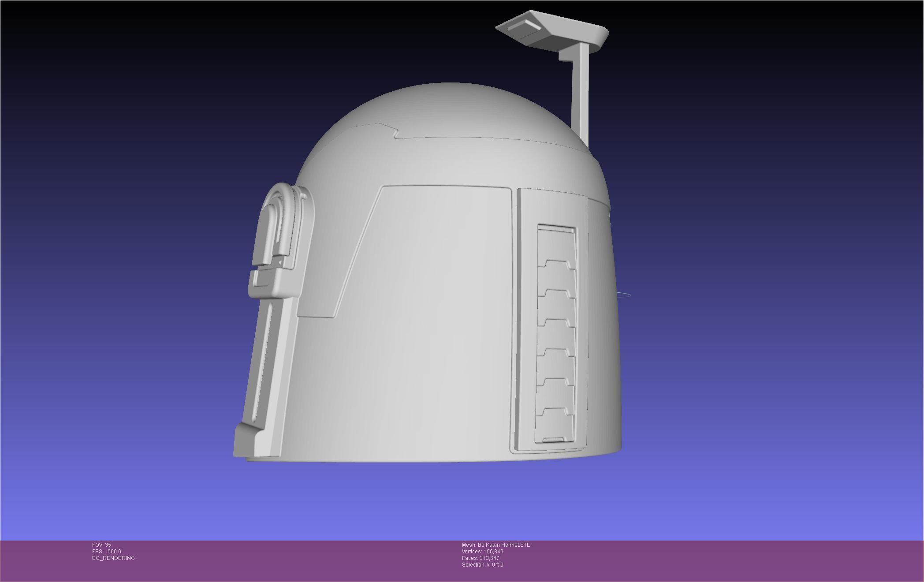Click the helmet's rangefinder antenna top
Image resolution: width=924 pixels, height=582 pixels.
coord(552,31)
